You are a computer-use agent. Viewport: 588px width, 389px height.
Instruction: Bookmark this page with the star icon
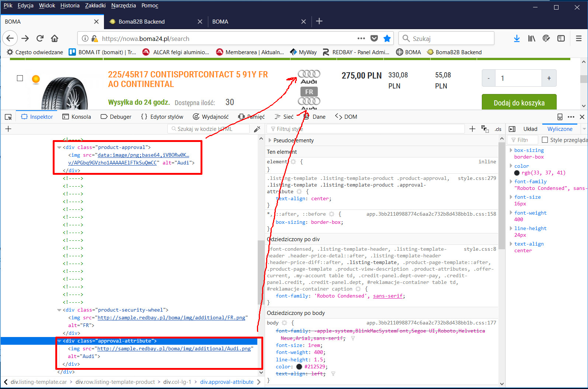[x=387, y=38]
